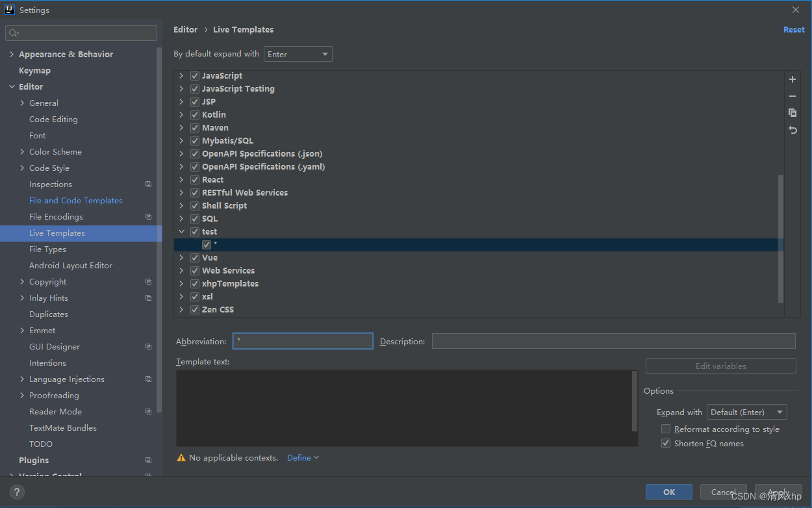Click project-level icon beside Inspections
Viewport: 812px width, 508px height.
click(x=148, y=184)
